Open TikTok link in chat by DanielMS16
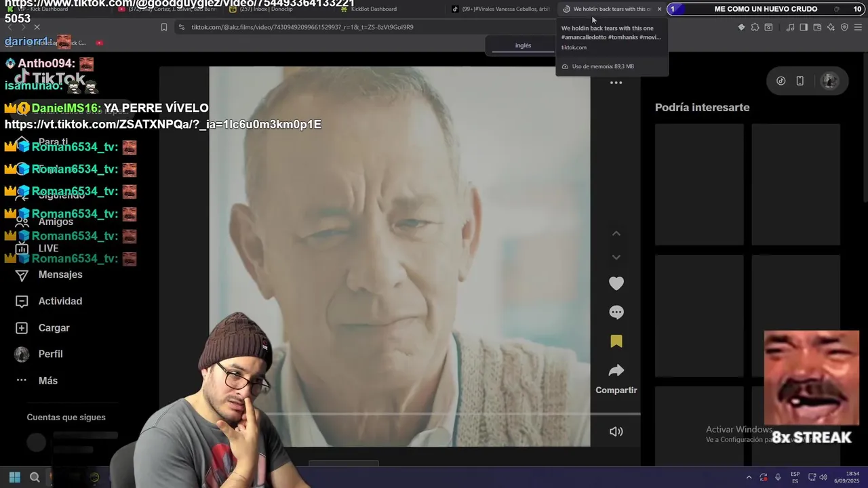 coord(163,124)
